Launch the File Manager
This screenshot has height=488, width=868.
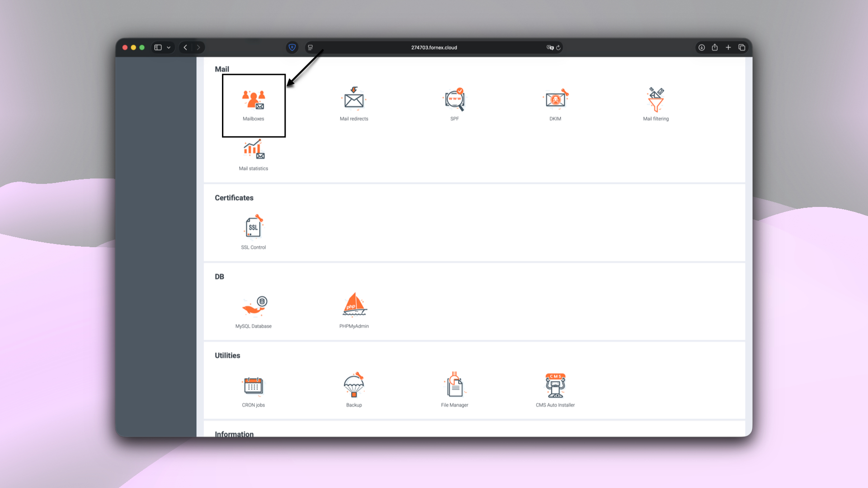click(454, 389)
